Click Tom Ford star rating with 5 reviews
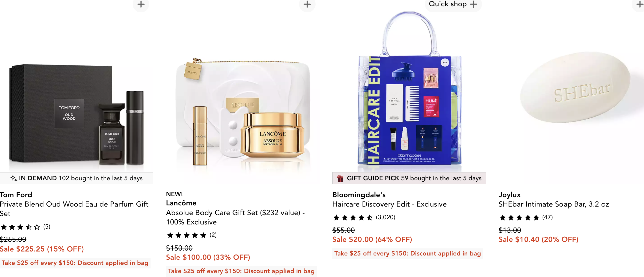The image size is (644, 277). 25,227
